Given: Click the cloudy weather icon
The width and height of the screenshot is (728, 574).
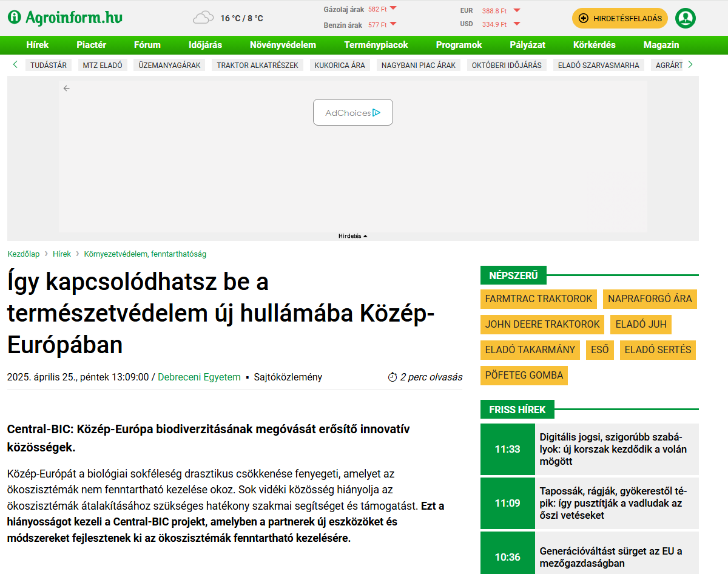Looking at the screenshot, I should click(x=203, y=18).
